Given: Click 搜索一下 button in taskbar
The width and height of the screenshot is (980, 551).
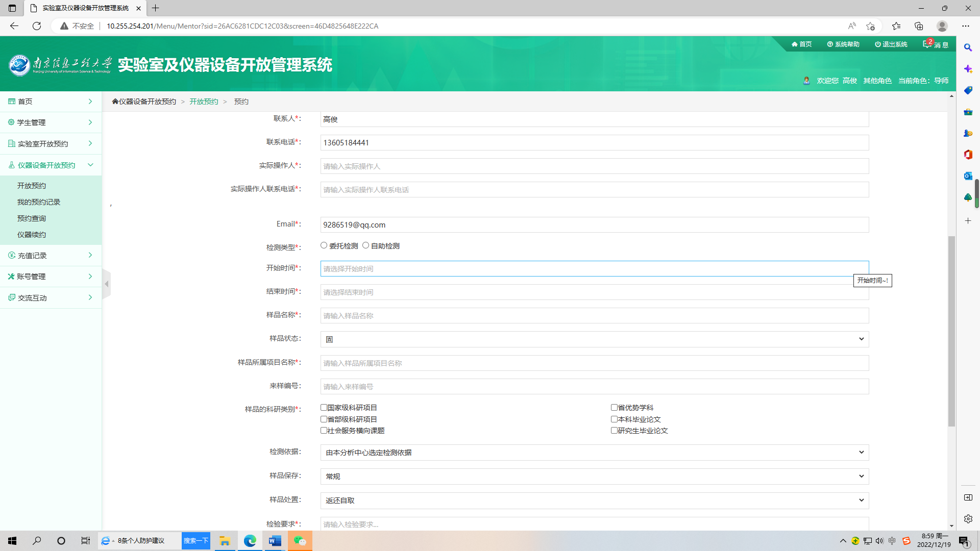Looking at the screenshot, I should click(x=196, y=541).
